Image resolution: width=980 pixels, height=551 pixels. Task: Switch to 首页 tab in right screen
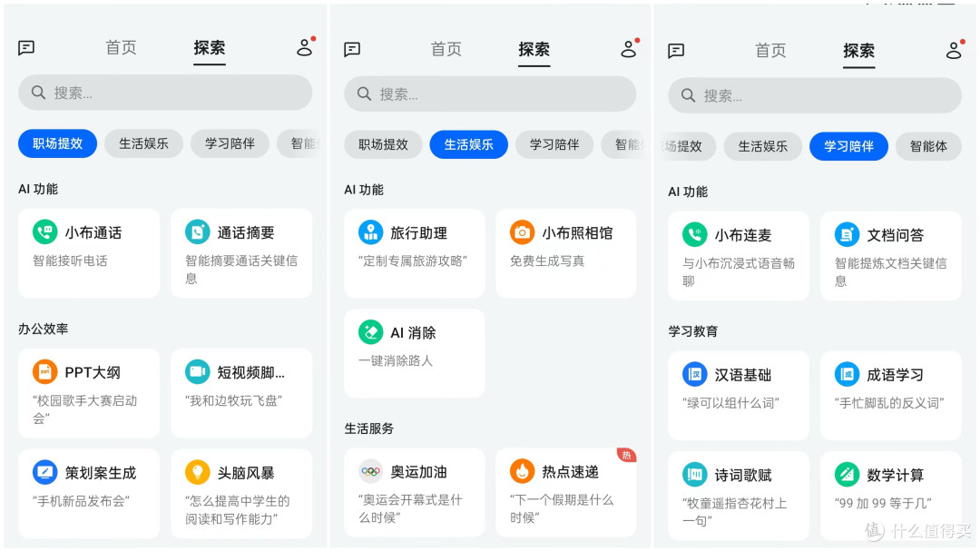click(x=770, y=50)
